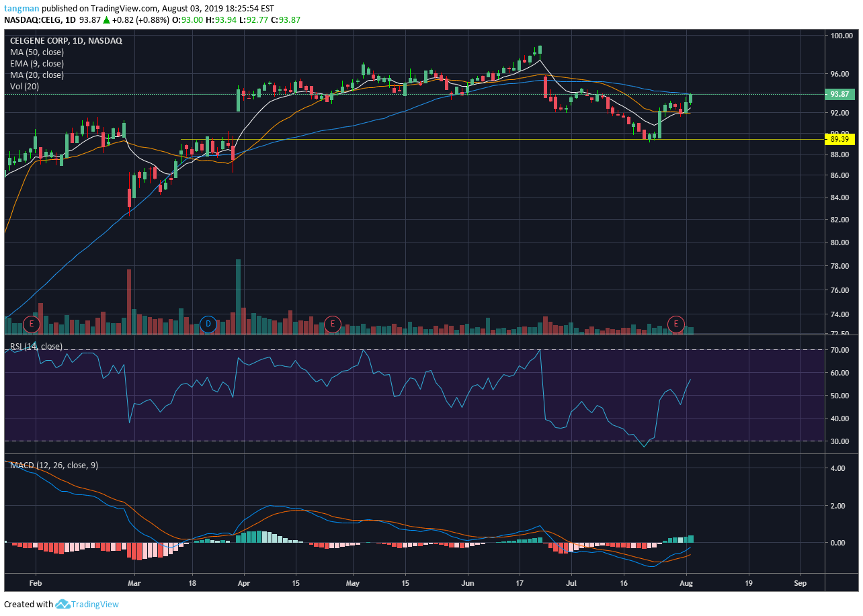Image resolution: width=863 pixels, height=616 pixels.
Task: Click the 80.00 price axis label
Action: 841,243
